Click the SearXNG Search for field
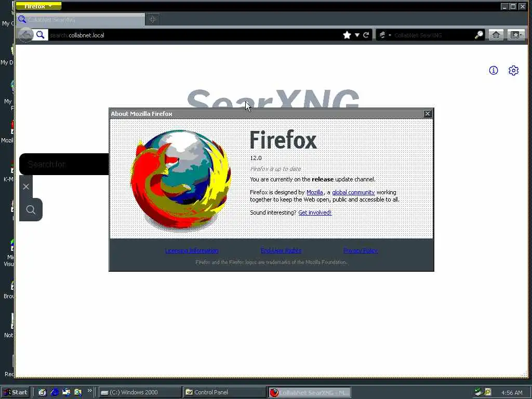Image resolution: width=532 pixels, height=399 pixels. [x=64, y=164]
